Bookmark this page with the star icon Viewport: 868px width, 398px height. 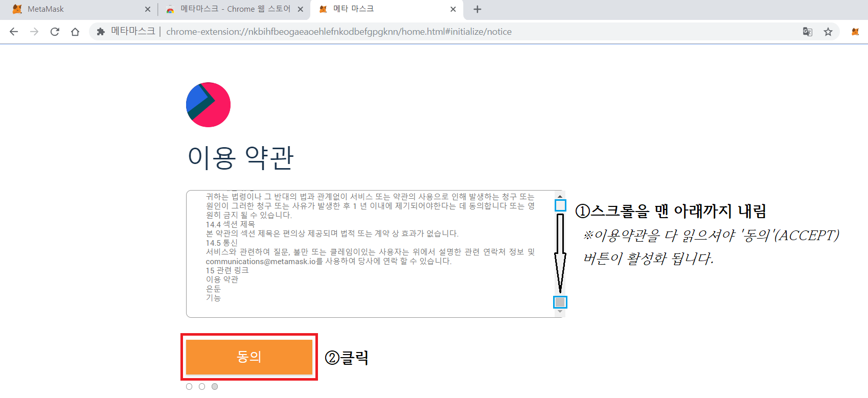coord(828,32)
